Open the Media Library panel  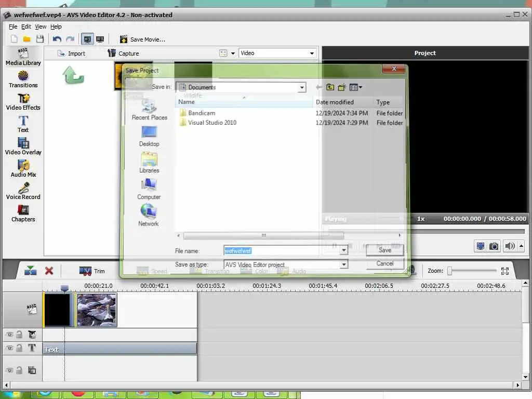pos(23,57)
